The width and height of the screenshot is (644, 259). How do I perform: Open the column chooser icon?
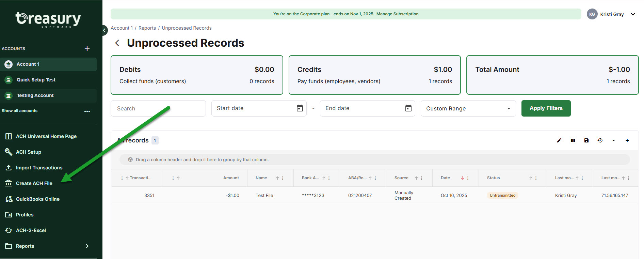[573, 140]
